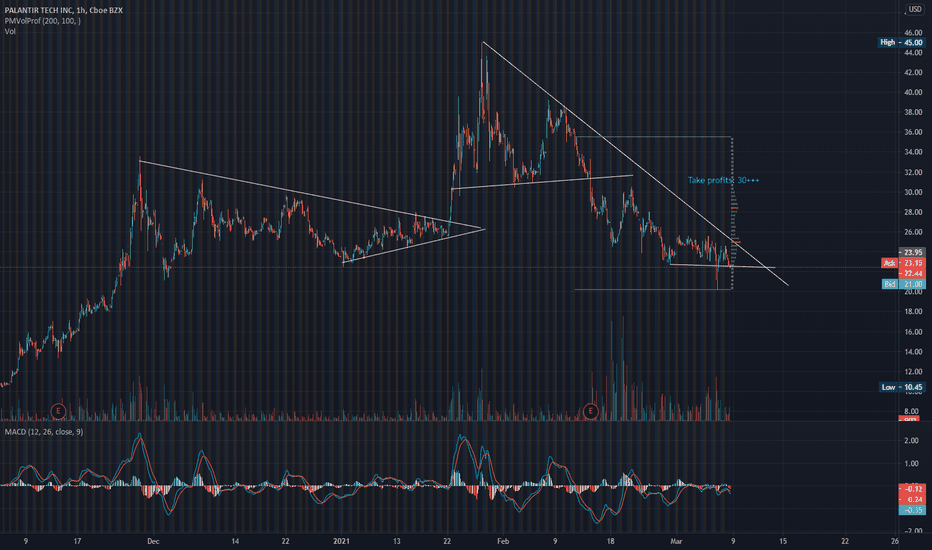Click the 46.00 price axis label
Viewport: 932px width, 550px height.
tap(913, 33)
